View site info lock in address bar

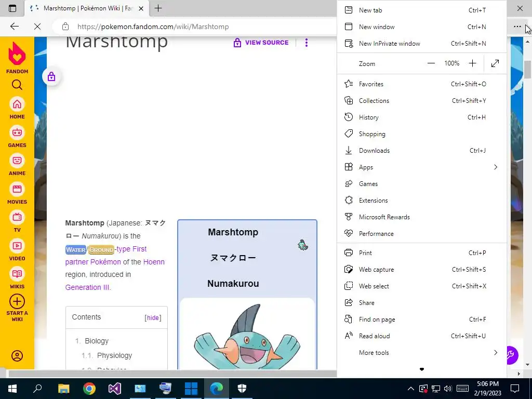point(65,26)
